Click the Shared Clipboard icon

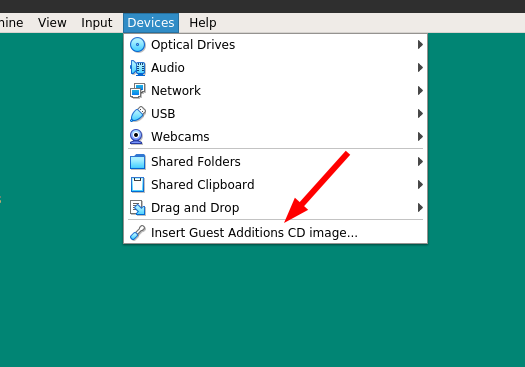[x=137, y=185]
